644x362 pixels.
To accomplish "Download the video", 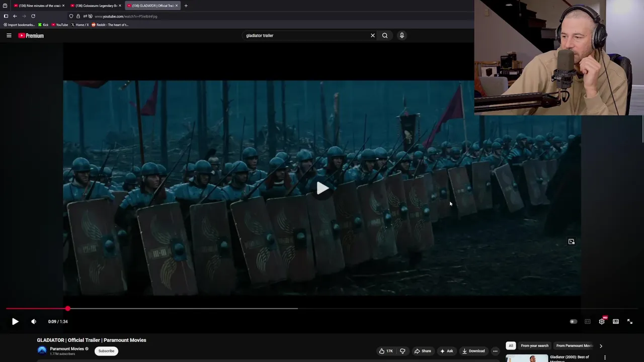I will pyautogui.click(x=473, y=351).
